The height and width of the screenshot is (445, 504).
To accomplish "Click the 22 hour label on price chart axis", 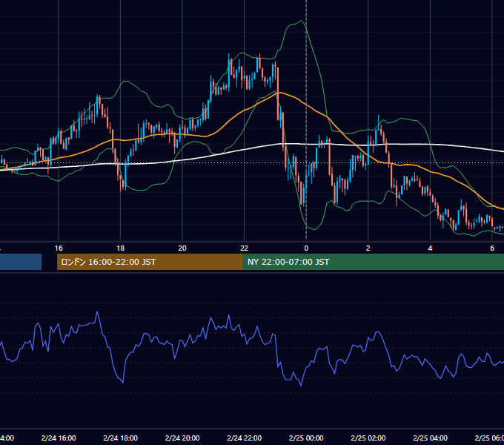I will point(245,248).
